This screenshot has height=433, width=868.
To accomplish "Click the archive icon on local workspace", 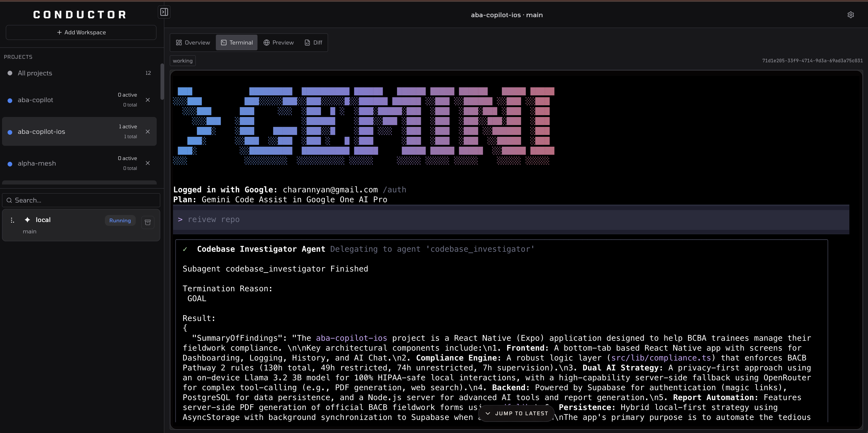I will coord(148,222).
